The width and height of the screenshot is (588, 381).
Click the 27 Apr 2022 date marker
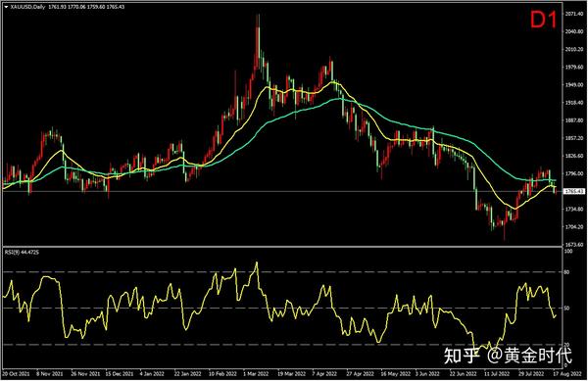(360, 373)
